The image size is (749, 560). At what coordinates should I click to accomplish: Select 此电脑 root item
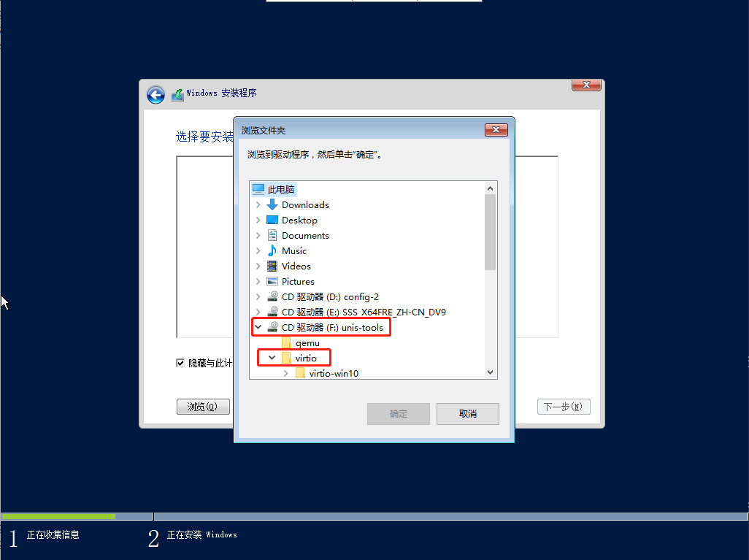(274, 189)
